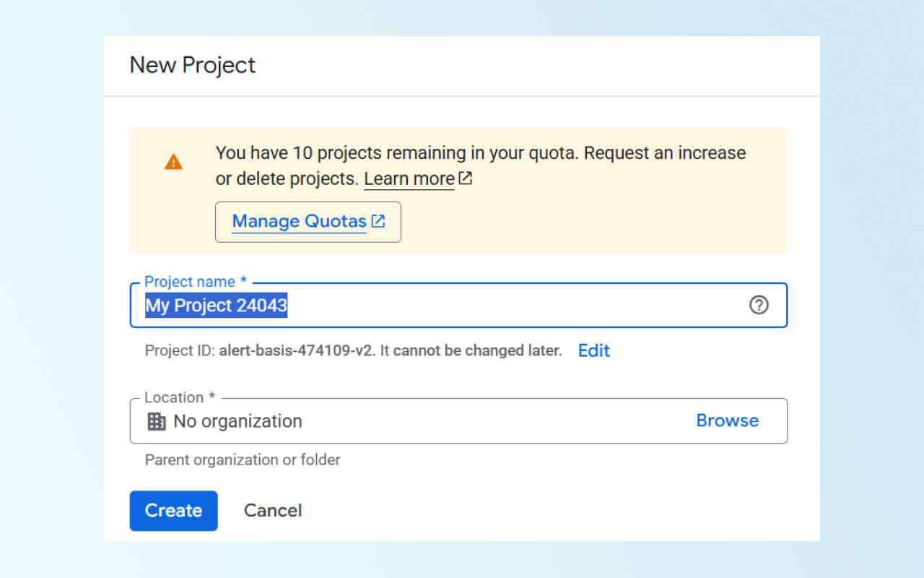Click the selected text My Project 24043
This screenshot has height=578, width=924.
coord(217,306)
